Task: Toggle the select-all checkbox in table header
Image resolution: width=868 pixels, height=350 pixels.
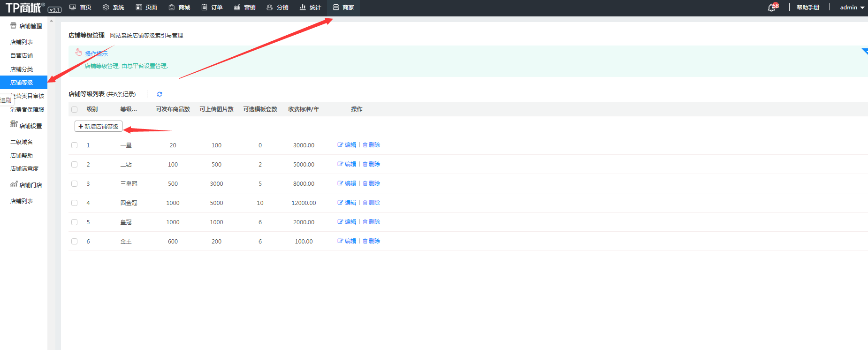Action: tap(74, 109)
